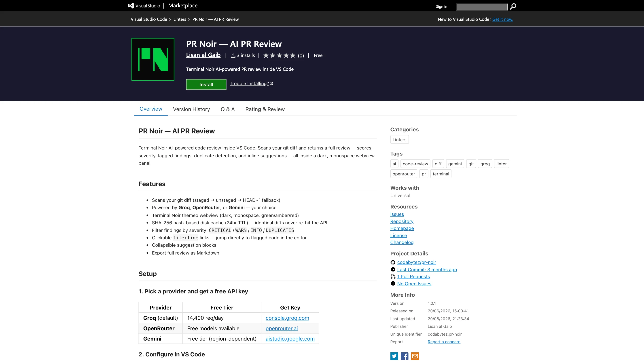Open the Marketplace header link

tap(183, 6)
